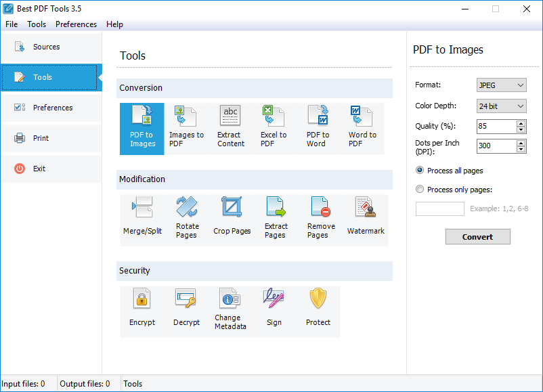Open the Word to PDF tool
Screen dimensions: 543x392
pyautogui.click(x=362, y=129)
